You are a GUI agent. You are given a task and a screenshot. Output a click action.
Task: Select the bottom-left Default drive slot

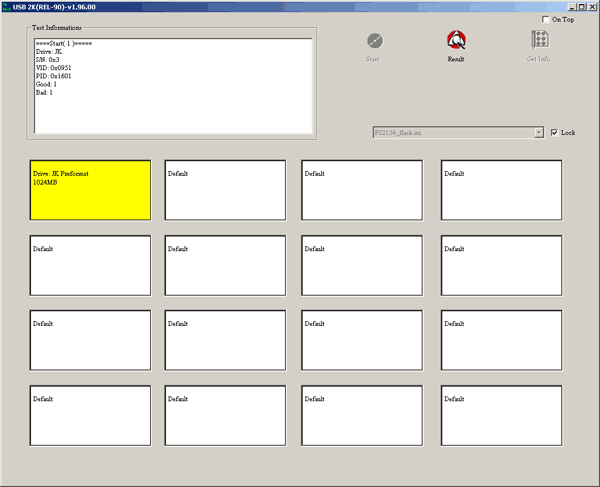pos(90,415)
